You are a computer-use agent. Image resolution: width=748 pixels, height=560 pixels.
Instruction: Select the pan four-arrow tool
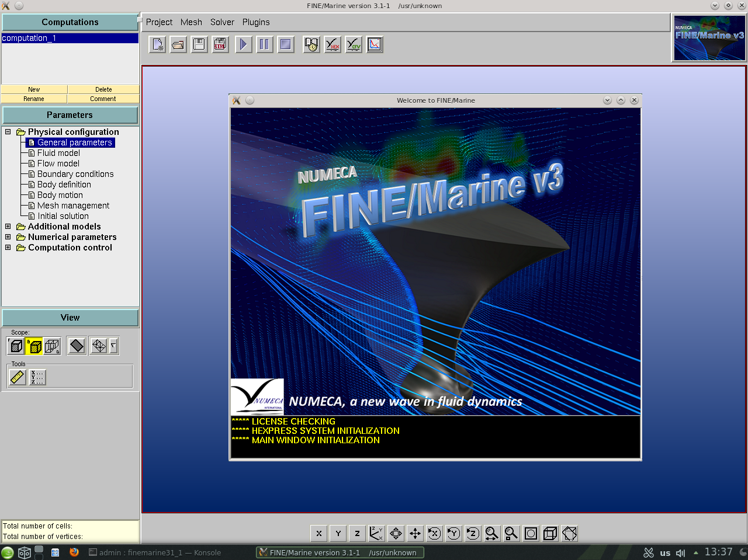click(x=415, y=533)
